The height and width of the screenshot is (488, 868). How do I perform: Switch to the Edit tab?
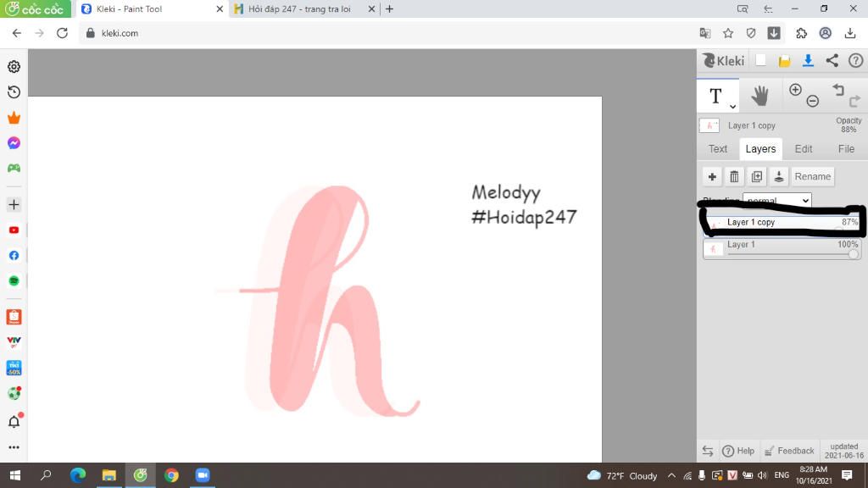(804, 149)
